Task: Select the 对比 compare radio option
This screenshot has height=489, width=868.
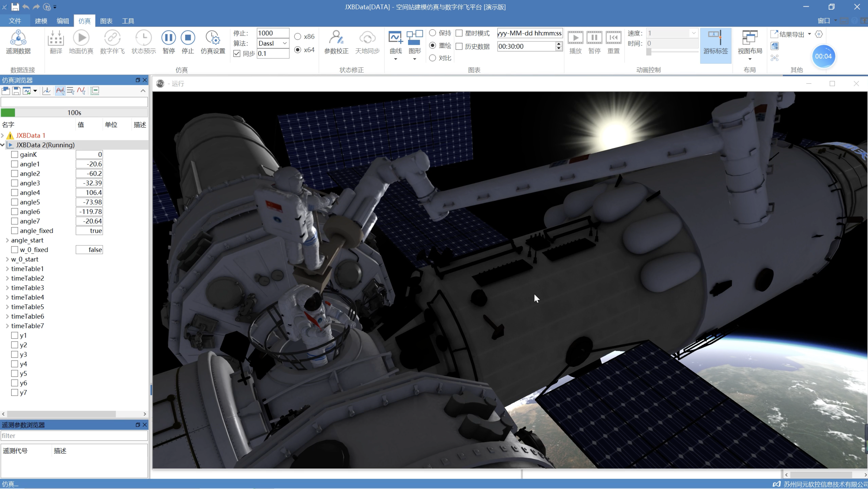Action: pos(433,58)
